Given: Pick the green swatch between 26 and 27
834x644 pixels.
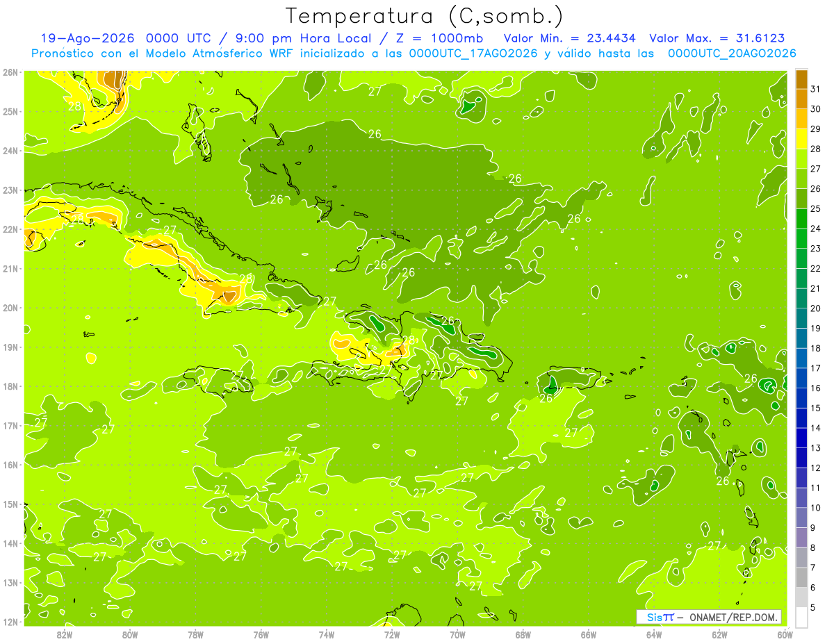Looking at the screenshot, I should pyautogui.click(x=801, y=179).
